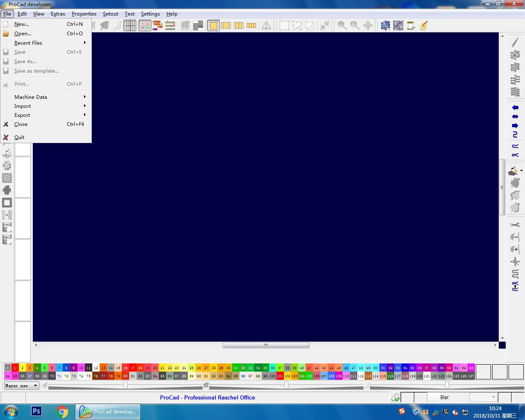Open the Setout menu
This screenshot has width=525, height=420.
point(110,14)
